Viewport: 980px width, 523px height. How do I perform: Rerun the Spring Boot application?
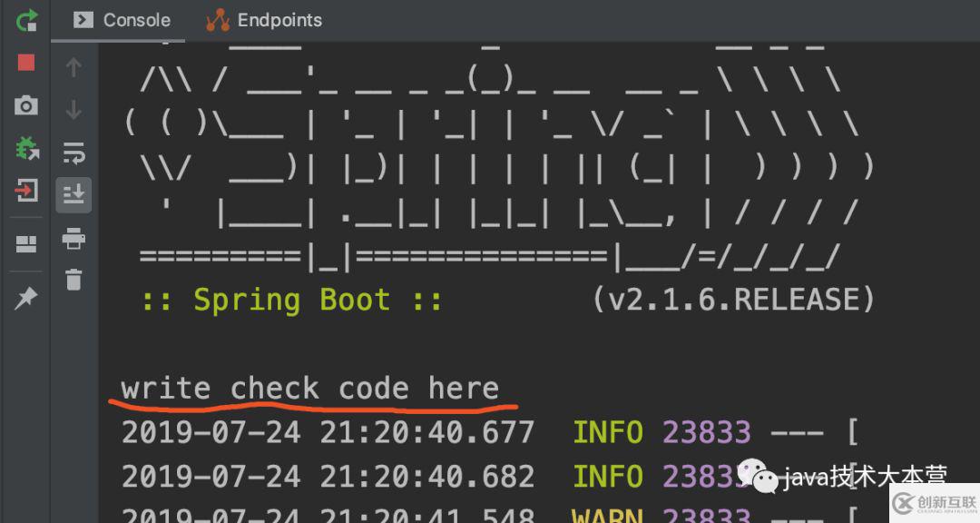click(x=25, y=20)
